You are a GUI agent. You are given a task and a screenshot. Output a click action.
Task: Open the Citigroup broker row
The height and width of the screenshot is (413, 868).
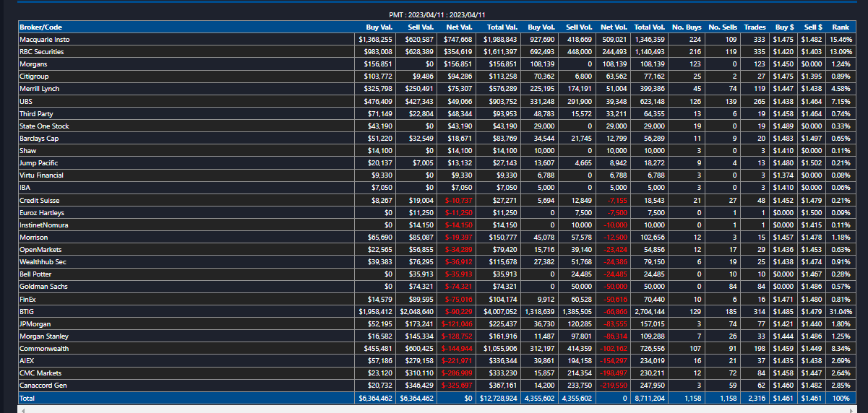point(436,77)
